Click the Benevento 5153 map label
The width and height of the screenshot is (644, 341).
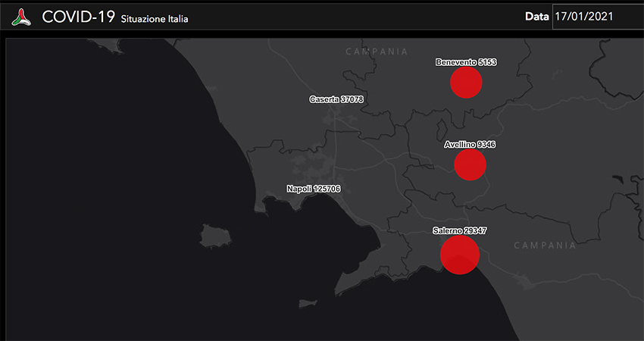click(x=466, y=62)
